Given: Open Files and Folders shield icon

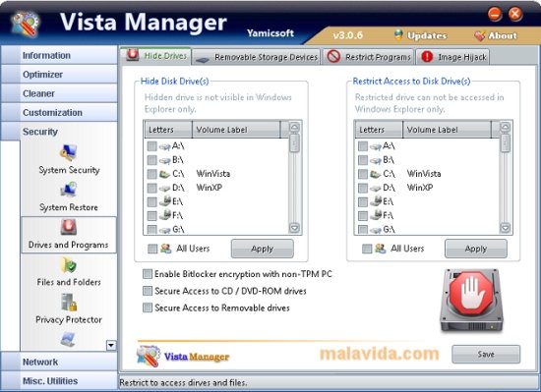Looking at the screenshot, I should tap(68, 265).
